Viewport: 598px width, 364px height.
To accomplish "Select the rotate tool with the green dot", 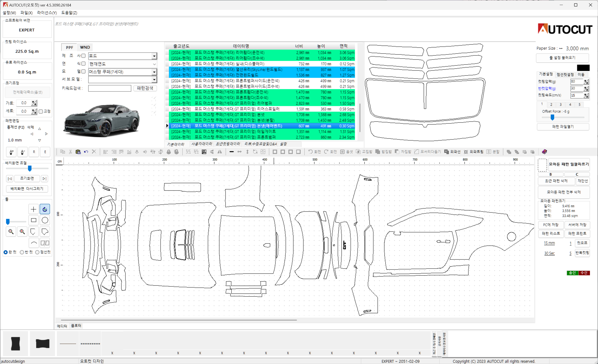I will pos(45,209).
